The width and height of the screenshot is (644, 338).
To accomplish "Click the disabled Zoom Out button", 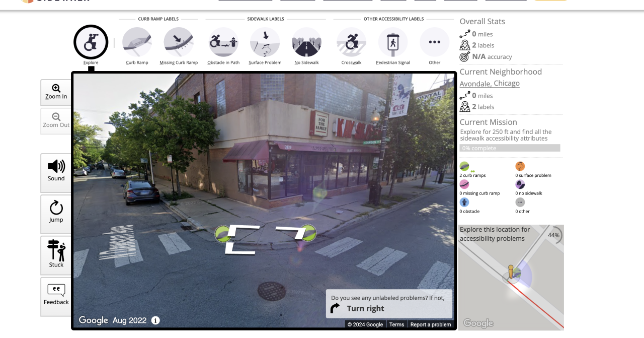I will pos(56,121).
